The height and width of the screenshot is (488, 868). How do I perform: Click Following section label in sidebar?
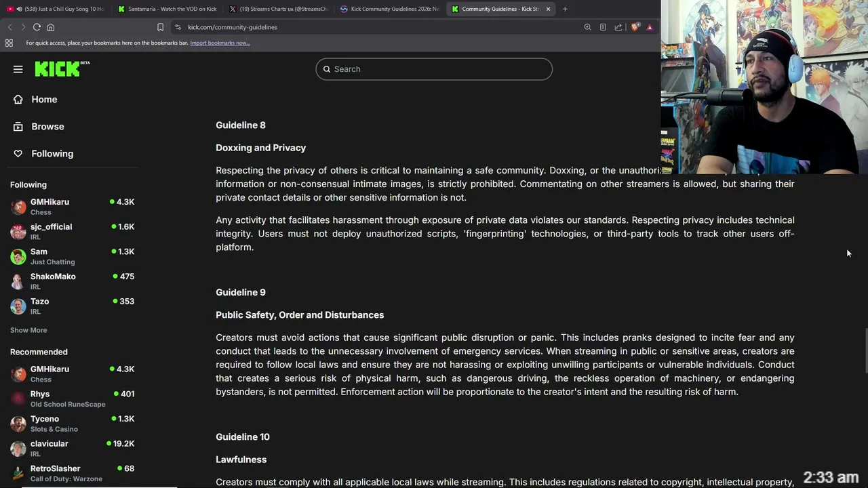pyautogui.click(x=28, y=184)
